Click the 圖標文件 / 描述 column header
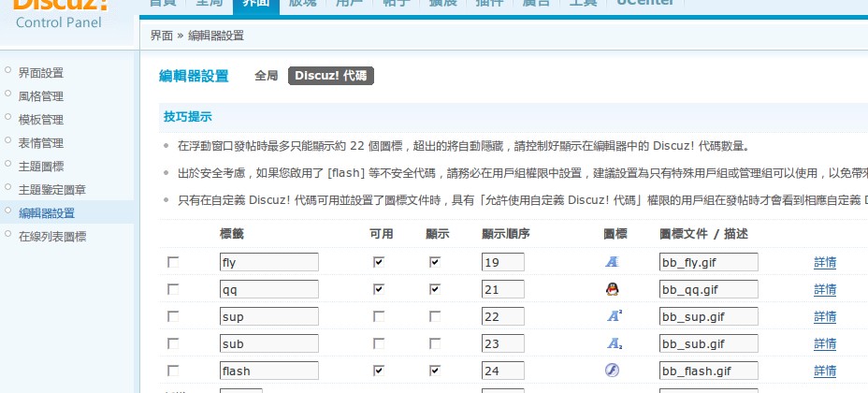The image size is (868, 393). pyautogui.click(x=703, y=234)
